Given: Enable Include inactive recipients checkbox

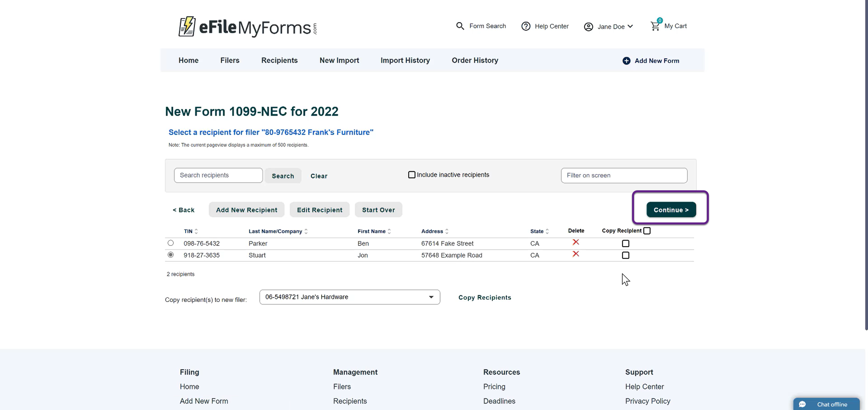Looking at the screenshot, I should click(411, 175).
